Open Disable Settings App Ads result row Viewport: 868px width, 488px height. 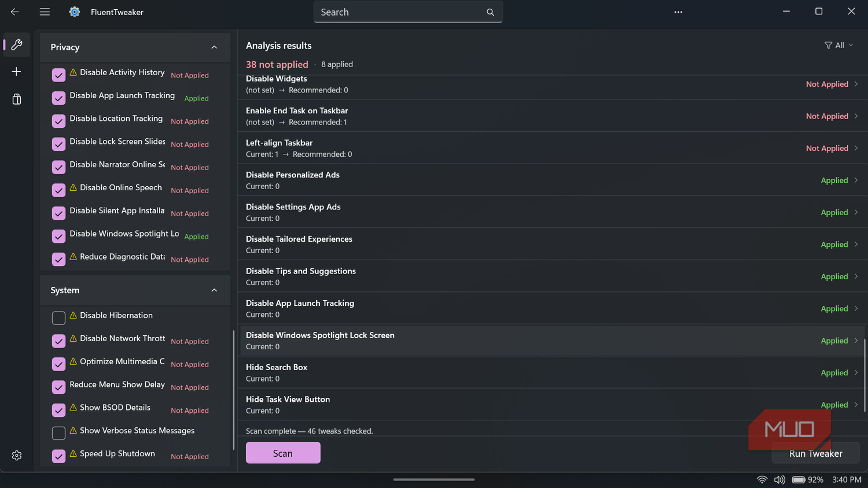551,212
